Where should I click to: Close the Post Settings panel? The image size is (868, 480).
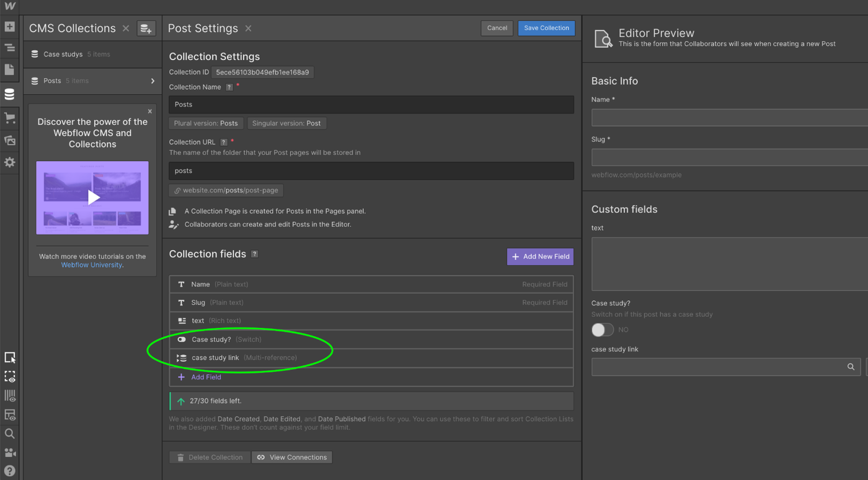coord(248,29)
